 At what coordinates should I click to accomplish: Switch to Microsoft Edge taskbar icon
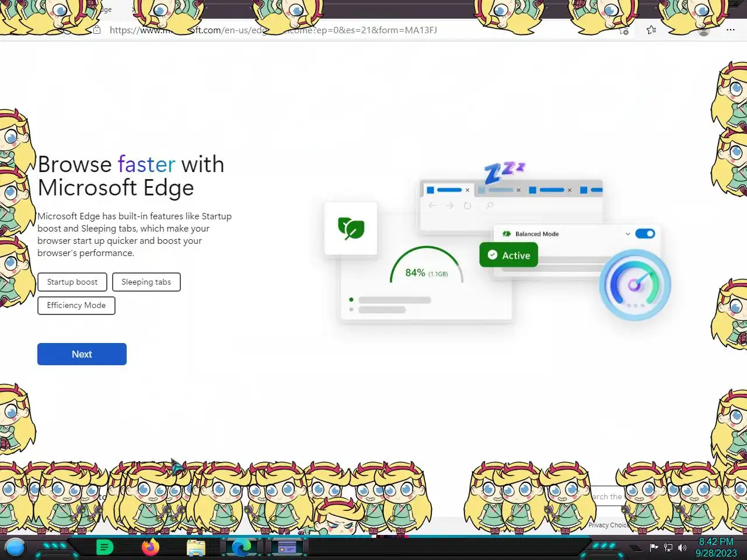point(241,547)
